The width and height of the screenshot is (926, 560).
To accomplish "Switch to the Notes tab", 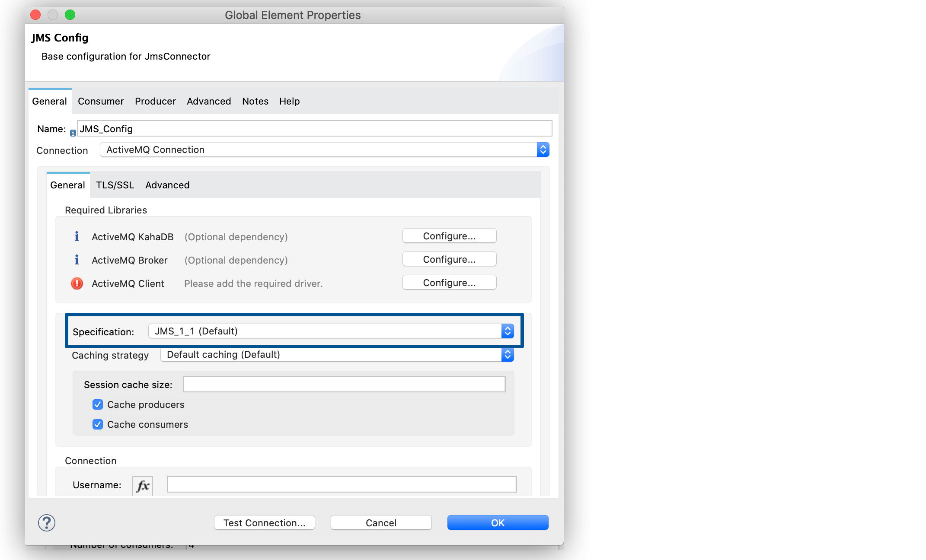I will (255, 101).
